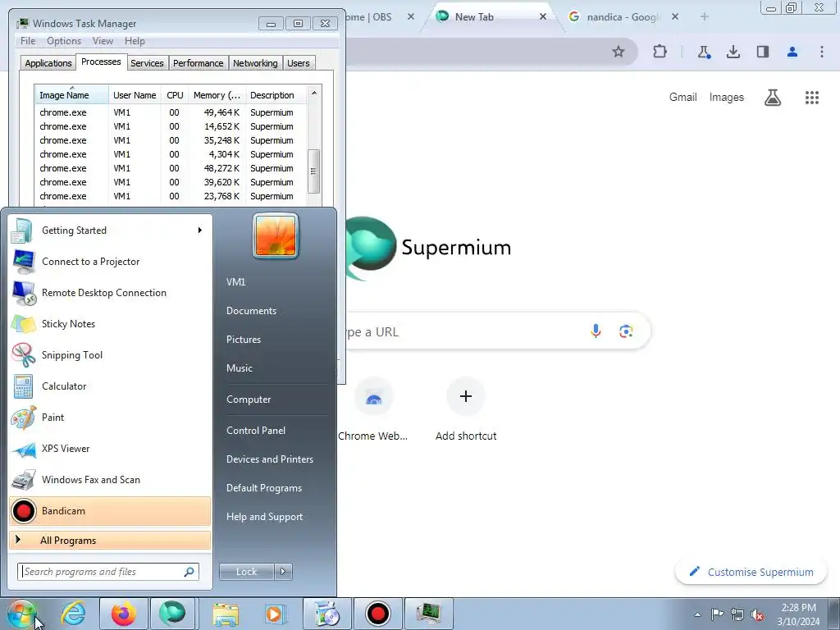Open Windows Media Player on taskbar
The height and width of the screenshot is (630, 840).
coord(276,614)
